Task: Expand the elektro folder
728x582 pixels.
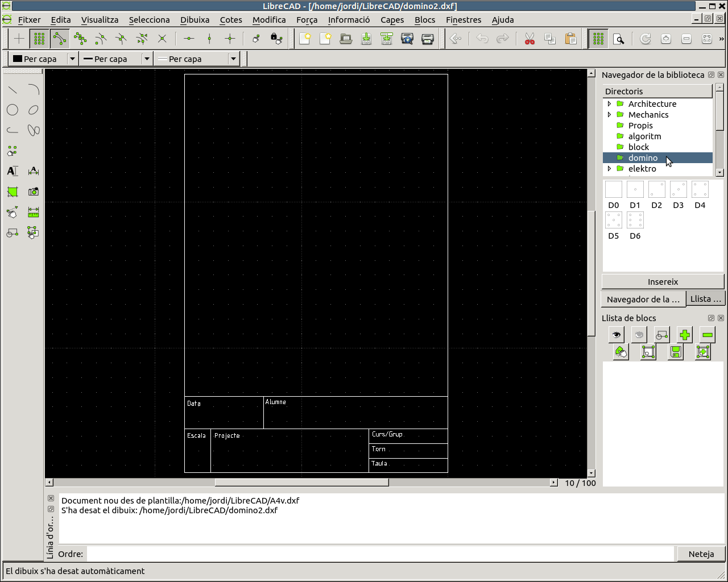Action: [609, 169]
